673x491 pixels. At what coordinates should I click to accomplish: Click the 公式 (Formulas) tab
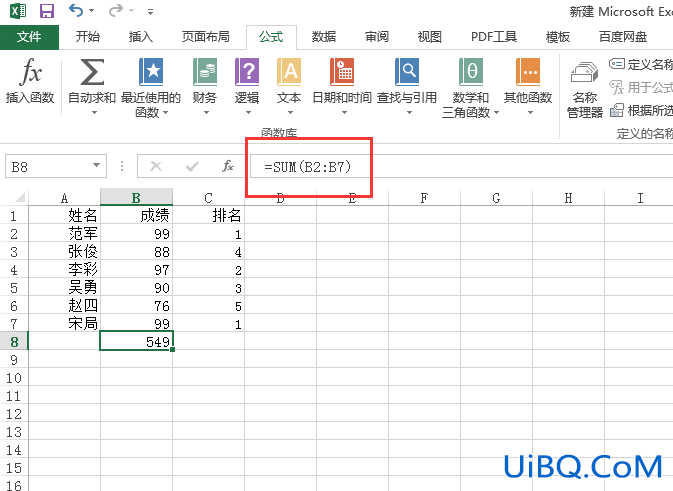click(x=271, y=37)
